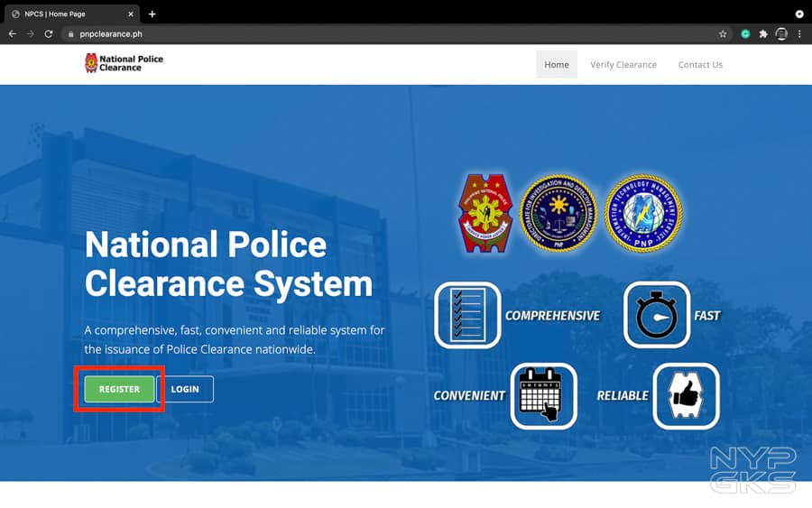Open the Home navigation tab
This screenshot has width=812, height=508.
(557, 65)
